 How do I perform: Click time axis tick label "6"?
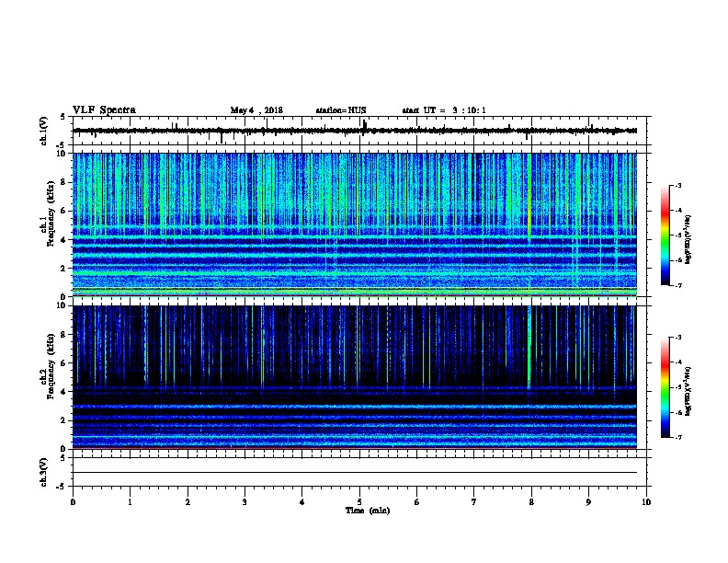417,502
